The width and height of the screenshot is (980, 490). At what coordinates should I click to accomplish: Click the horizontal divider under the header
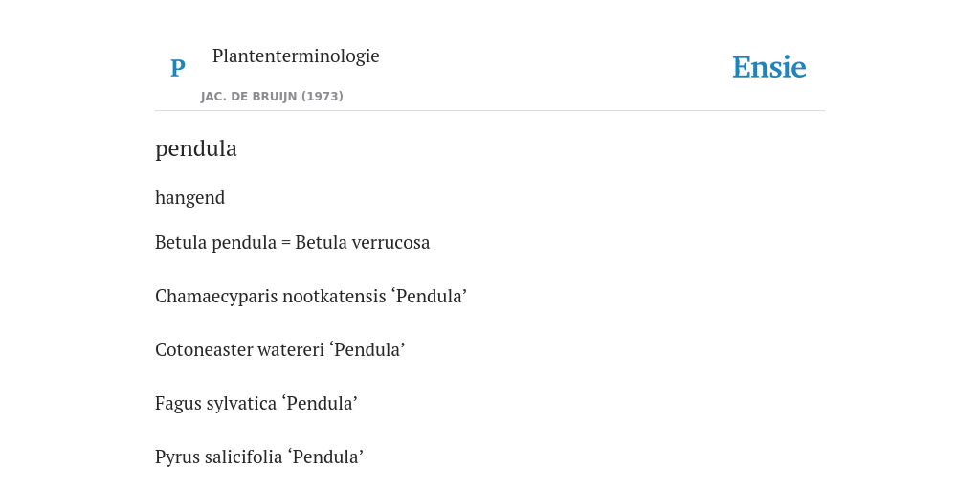point(490,111)
